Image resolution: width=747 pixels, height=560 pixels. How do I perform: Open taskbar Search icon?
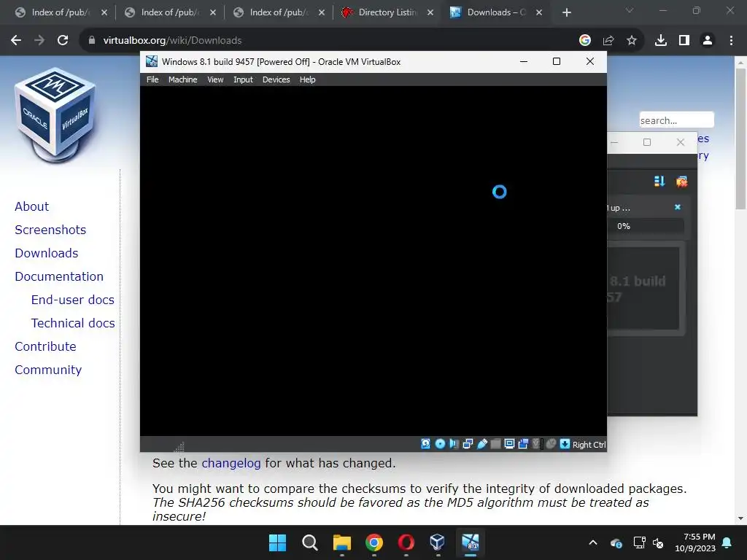pos(309,542)
